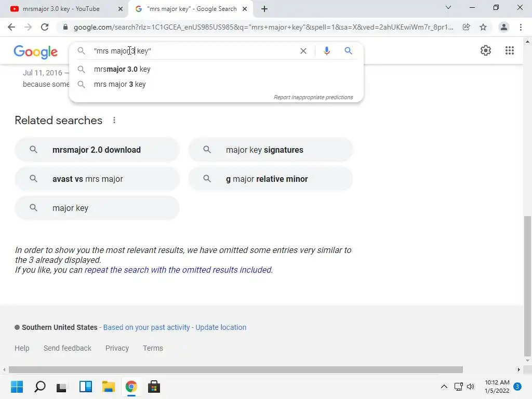The height and width of the screenshot is (399, 532).
Task: Open Terms footer link
Action: 153,348
